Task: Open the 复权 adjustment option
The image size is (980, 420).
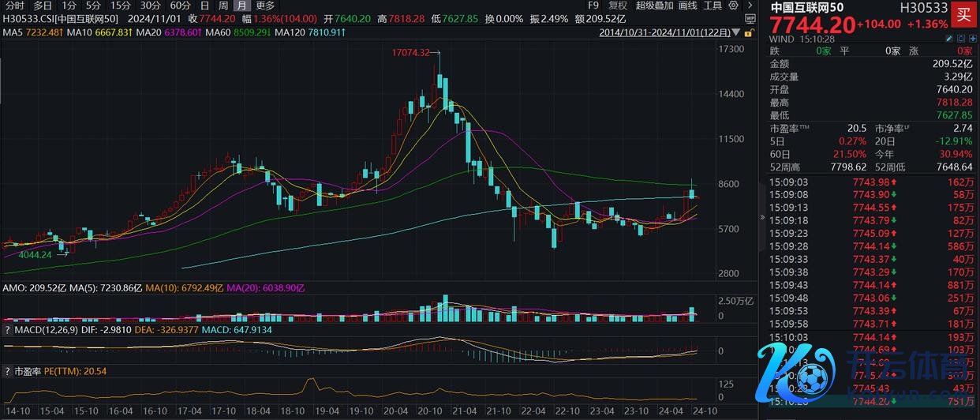Action: (618, 6)
